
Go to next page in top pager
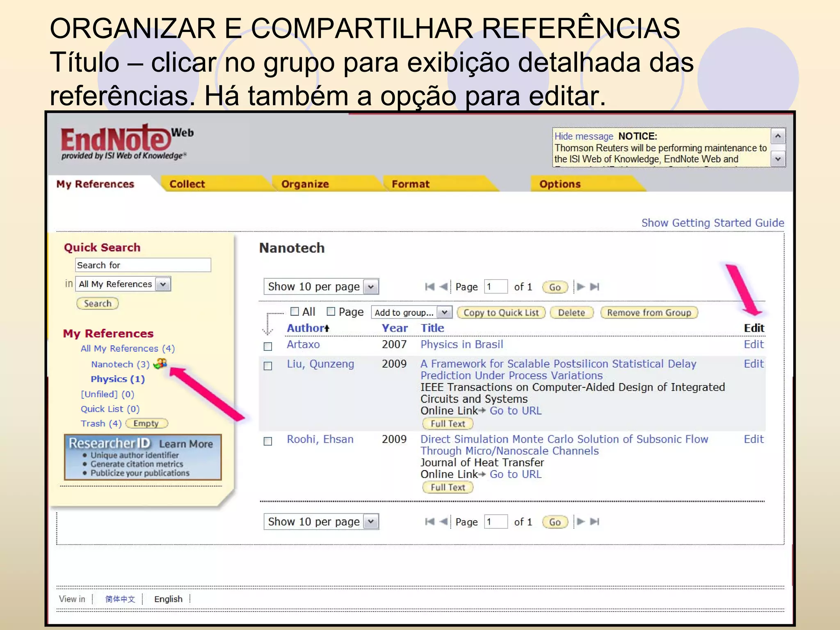point(581,287)
